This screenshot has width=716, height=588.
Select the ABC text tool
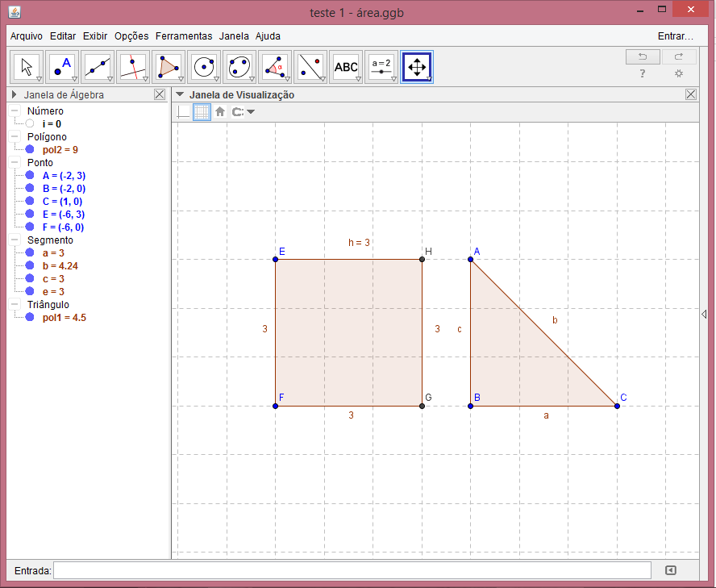point(346,67)
